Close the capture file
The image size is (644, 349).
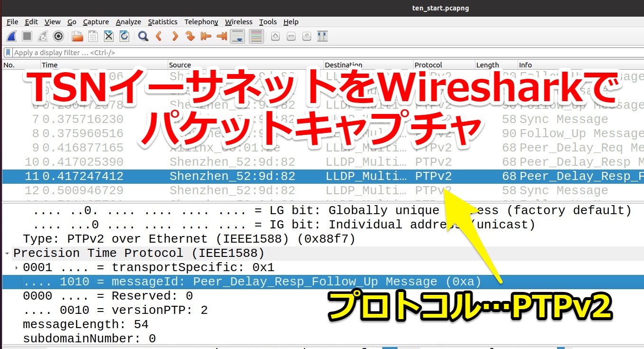(109, 36)
